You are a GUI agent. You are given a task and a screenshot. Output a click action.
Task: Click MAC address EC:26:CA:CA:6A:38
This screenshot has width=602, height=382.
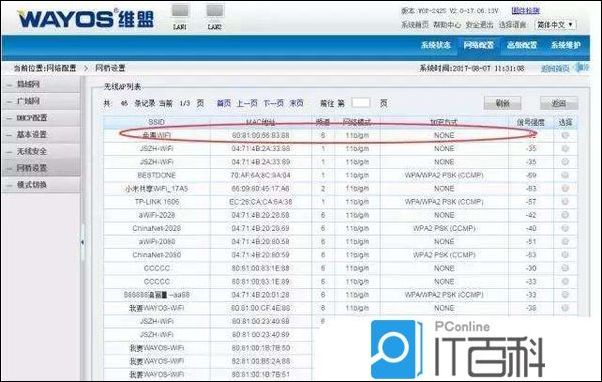[260, 202]
